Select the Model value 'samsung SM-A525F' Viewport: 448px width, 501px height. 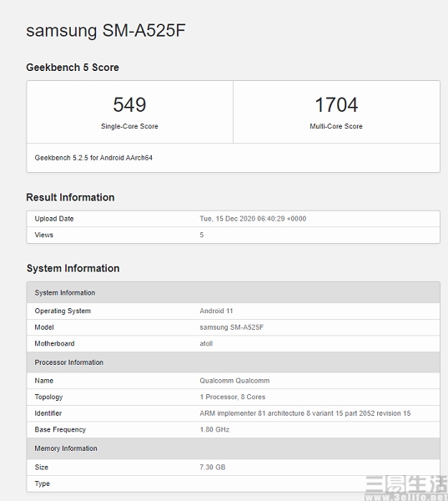(232, 327)
